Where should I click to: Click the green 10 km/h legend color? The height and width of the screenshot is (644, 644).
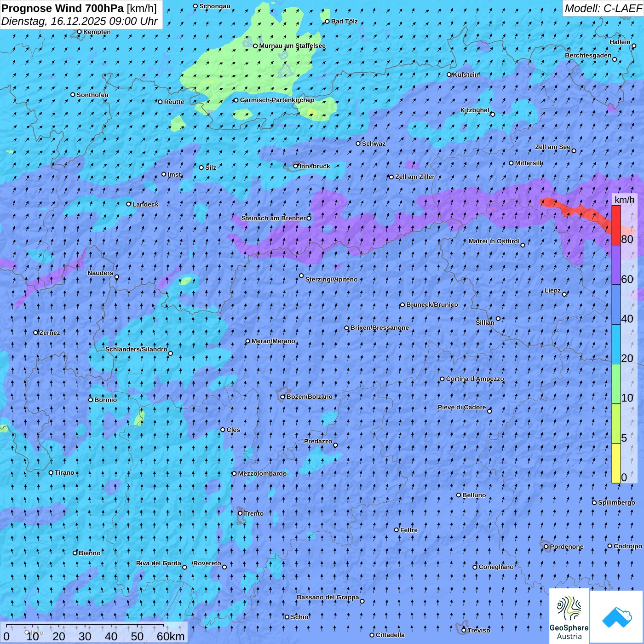616,384
